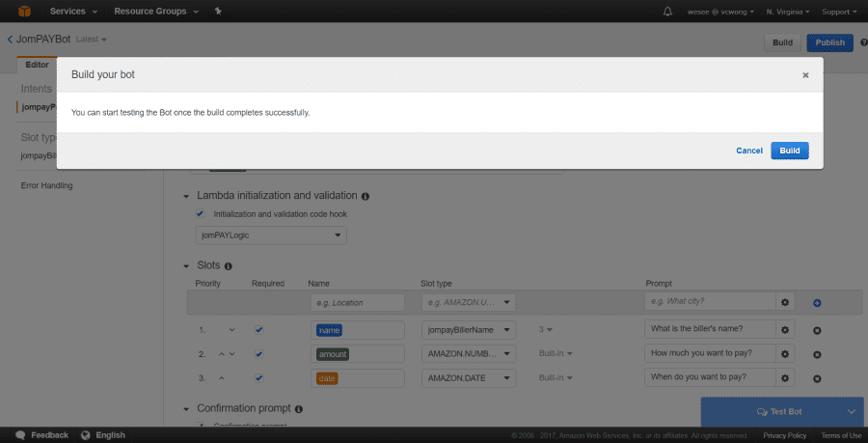This screenshot has width=868, height=443.
Task: Click info icon next to Lambda initialization
Action: click(x=366, y=196)
